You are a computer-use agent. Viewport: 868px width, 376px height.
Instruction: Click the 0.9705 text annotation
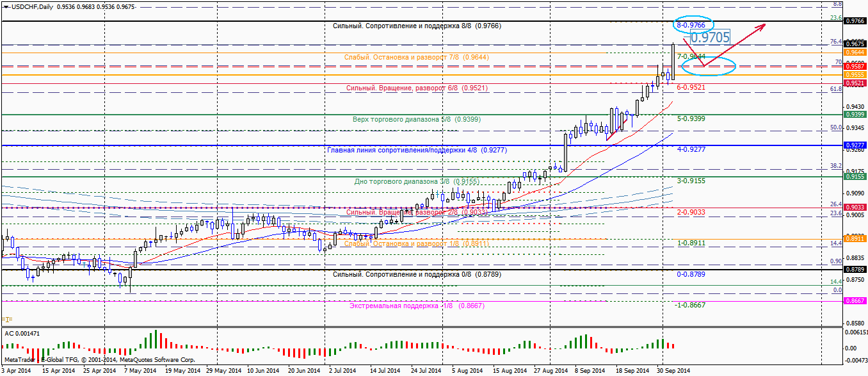[x=711, y=38]
